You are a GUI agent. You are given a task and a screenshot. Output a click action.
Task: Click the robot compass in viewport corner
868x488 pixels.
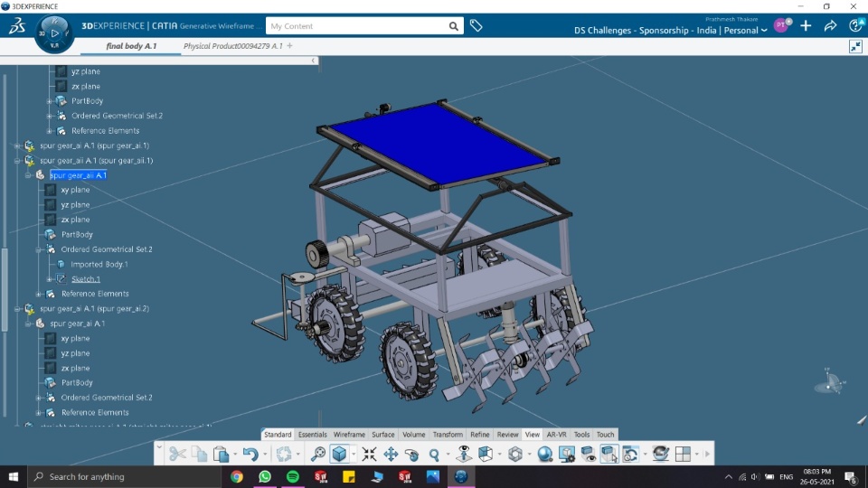(x=830, y=382)
